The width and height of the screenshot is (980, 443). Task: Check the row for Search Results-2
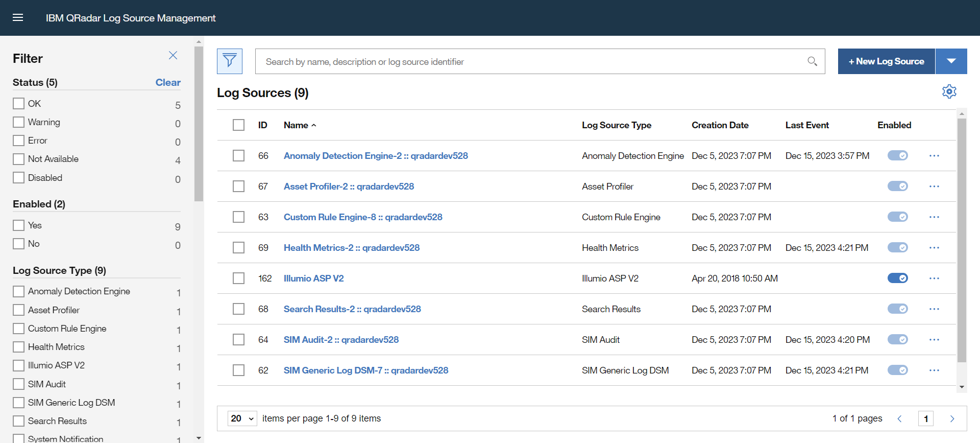[238, 309]
